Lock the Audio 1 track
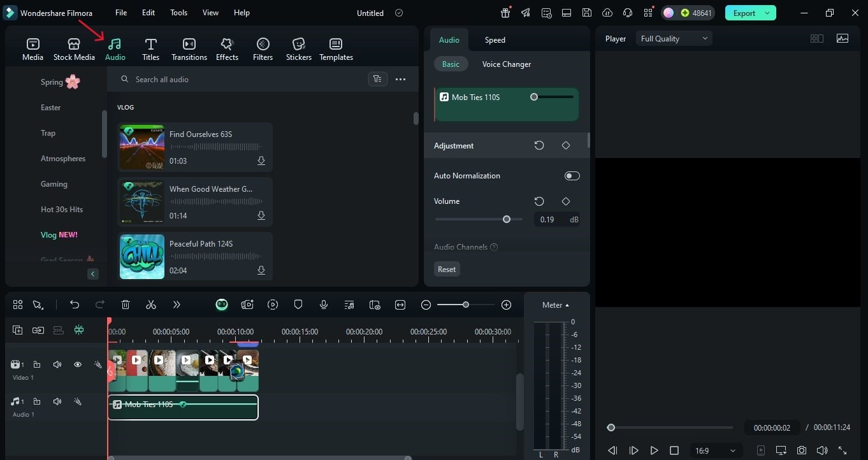 [x=37, y=401]
